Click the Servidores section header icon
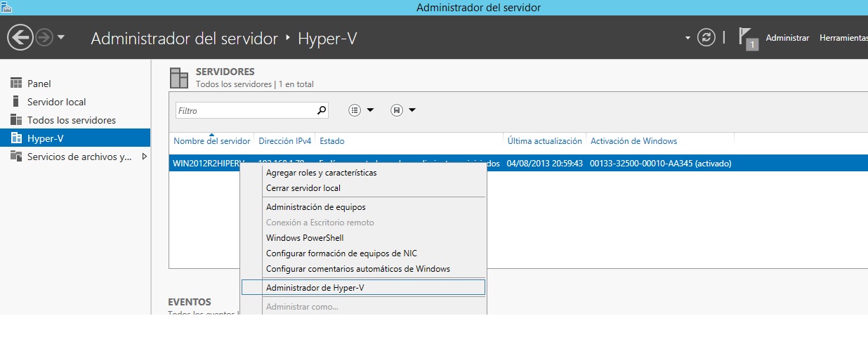The image size is (868, 363). point(179,77)
